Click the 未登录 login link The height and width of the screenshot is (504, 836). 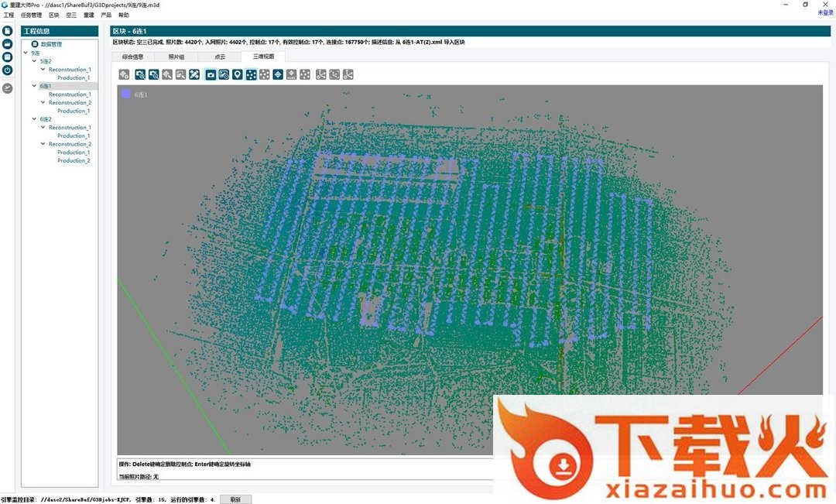click(x=825, y=12)
